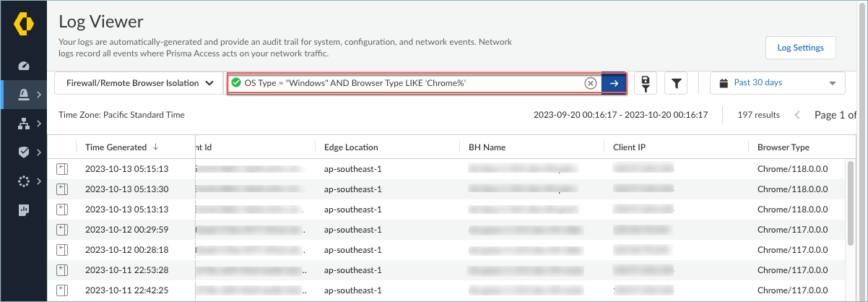Open the dashboard gauge icon in sidebar
Screen dimensions: 868x302
point(23,66)
